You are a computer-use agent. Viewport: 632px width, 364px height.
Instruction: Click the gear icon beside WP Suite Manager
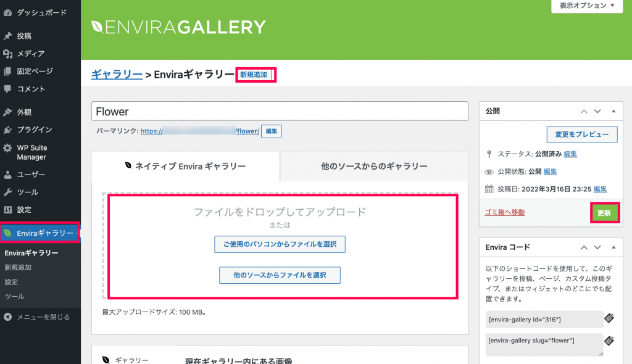(7, 148)
